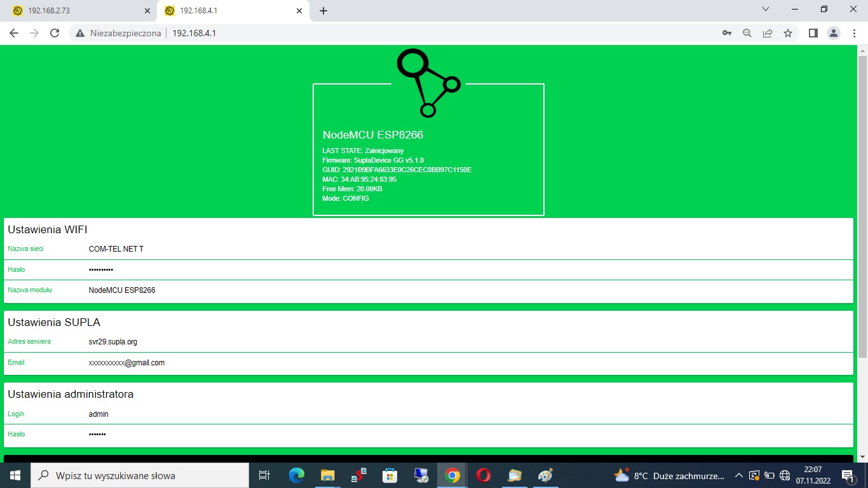Open the weather widget showing 8°C
Viewport: 868px width, 488px height.
(669, 475)
